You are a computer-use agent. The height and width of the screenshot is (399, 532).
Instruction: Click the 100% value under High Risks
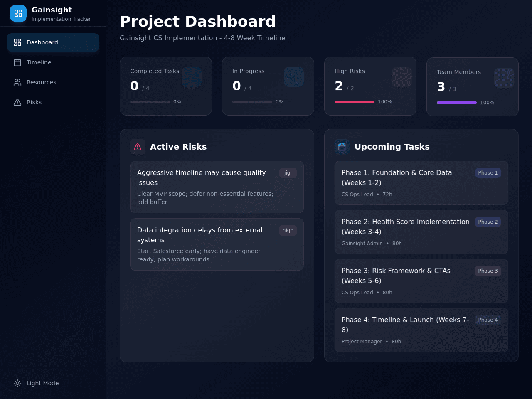(x=385, y=102)
